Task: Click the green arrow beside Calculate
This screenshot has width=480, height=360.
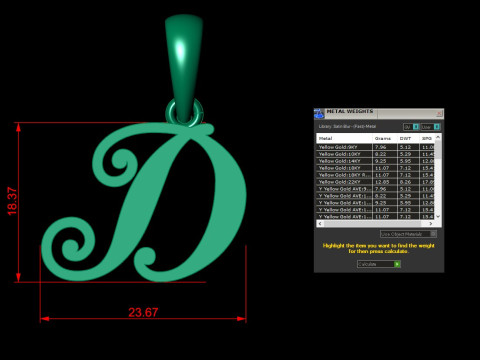Action: pos(397,264)
